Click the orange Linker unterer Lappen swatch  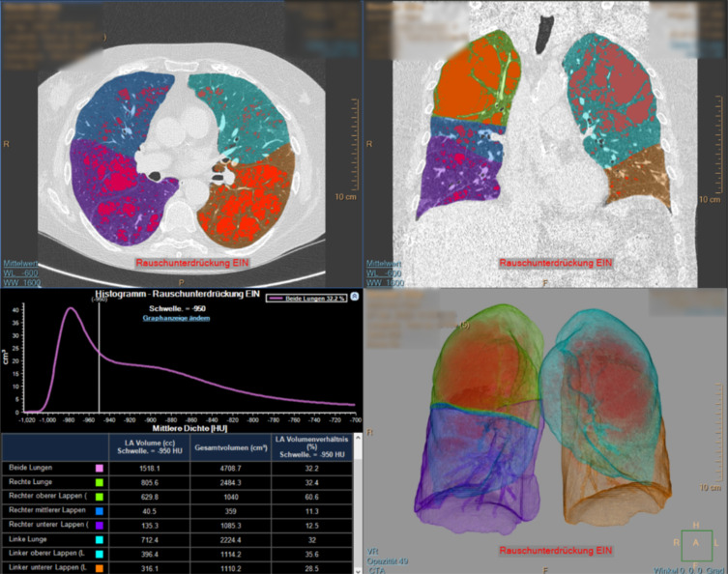pyautogui.click(x=97, y=567)
